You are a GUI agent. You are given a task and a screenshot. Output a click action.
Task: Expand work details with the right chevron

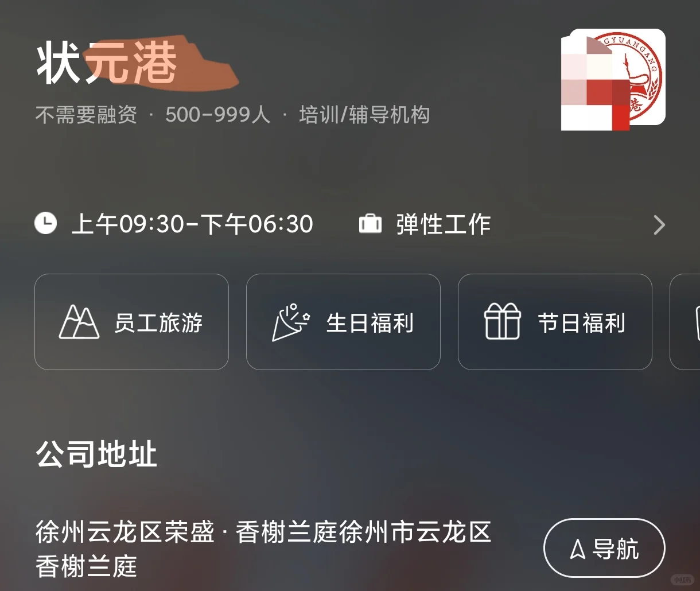[x=659, y=225]
